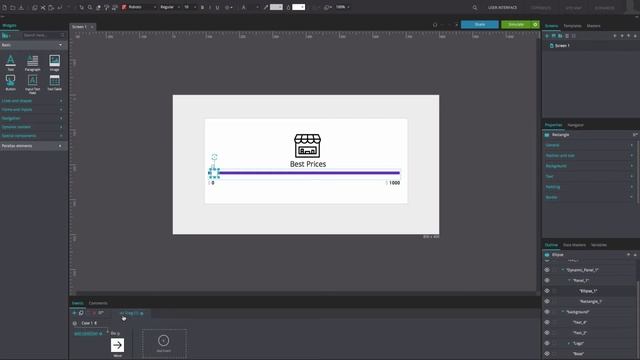Toggle visibility of Text_3 layer
The width and height of the screenshot is (640, 360).
pyautogui.click(x=547, y=333)
